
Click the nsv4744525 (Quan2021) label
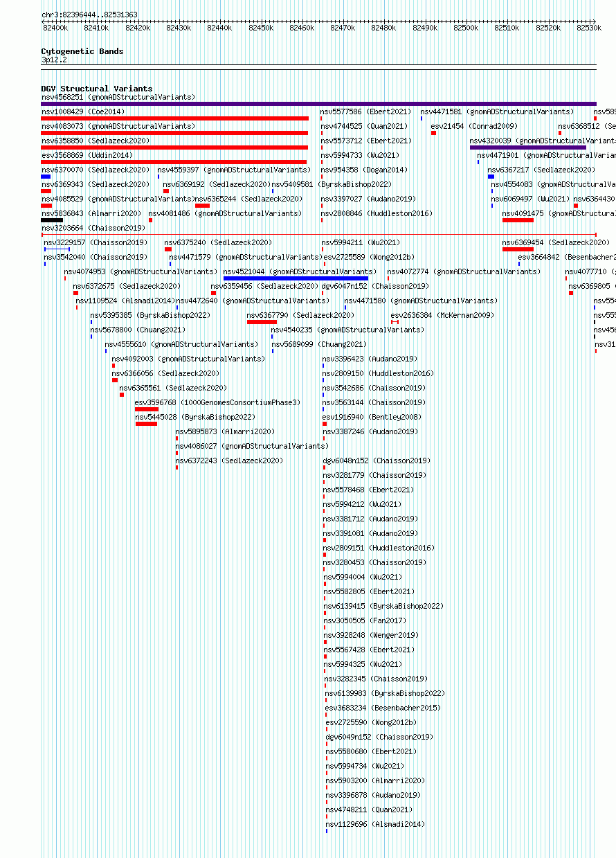coord(364,126)
